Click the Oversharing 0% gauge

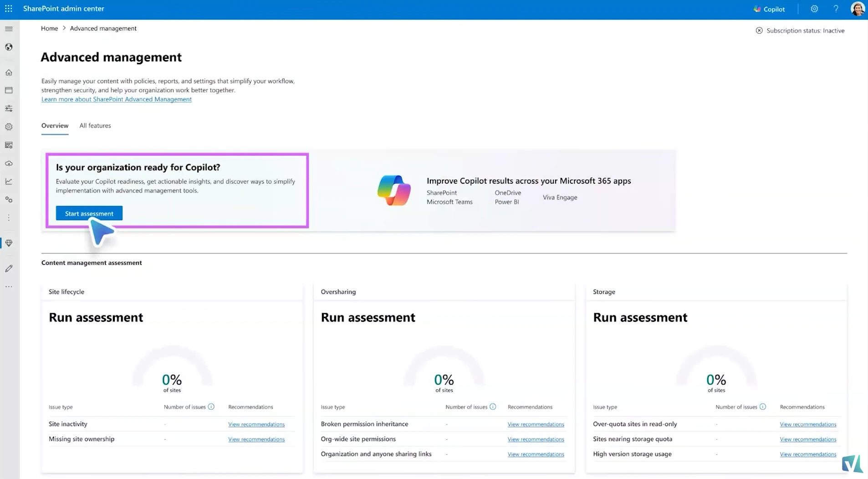(444, 369)
